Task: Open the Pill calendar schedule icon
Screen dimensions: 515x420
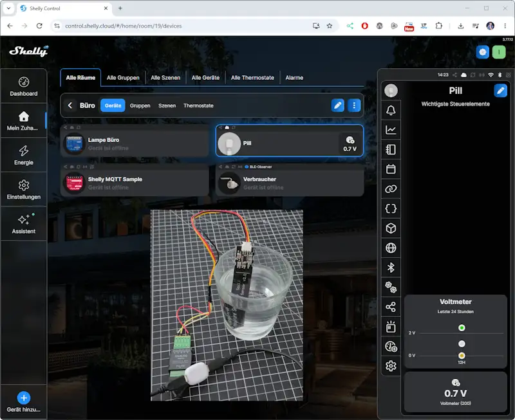Action: pyautogui.click(x=391, y=169)
